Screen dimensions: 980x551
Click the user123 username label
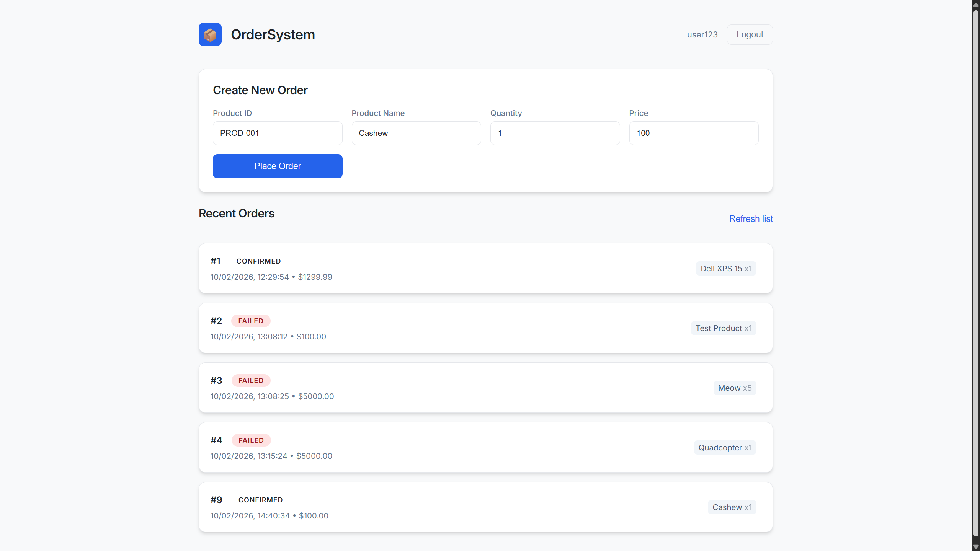702,34
